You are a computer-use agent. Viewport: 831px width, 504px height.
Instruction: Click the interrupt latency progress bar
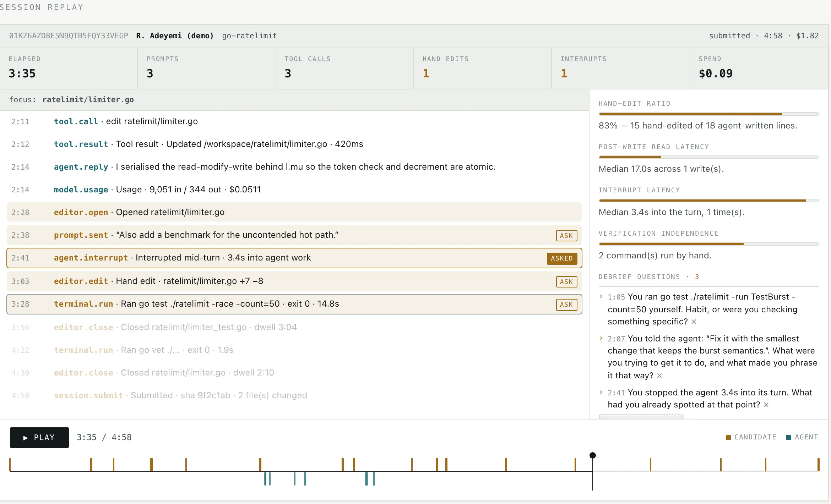pyautogui.click(x=708, y=201)
